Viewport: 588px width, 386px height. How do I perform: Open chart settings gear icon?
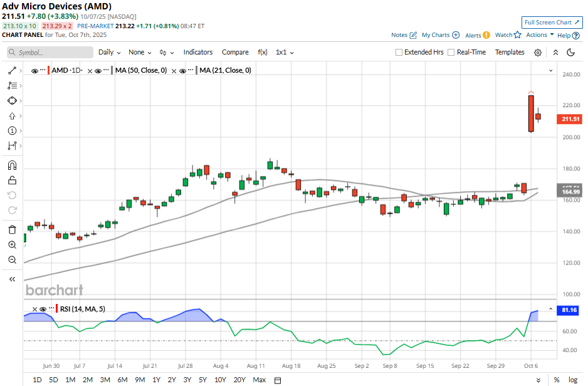[537, 53]
